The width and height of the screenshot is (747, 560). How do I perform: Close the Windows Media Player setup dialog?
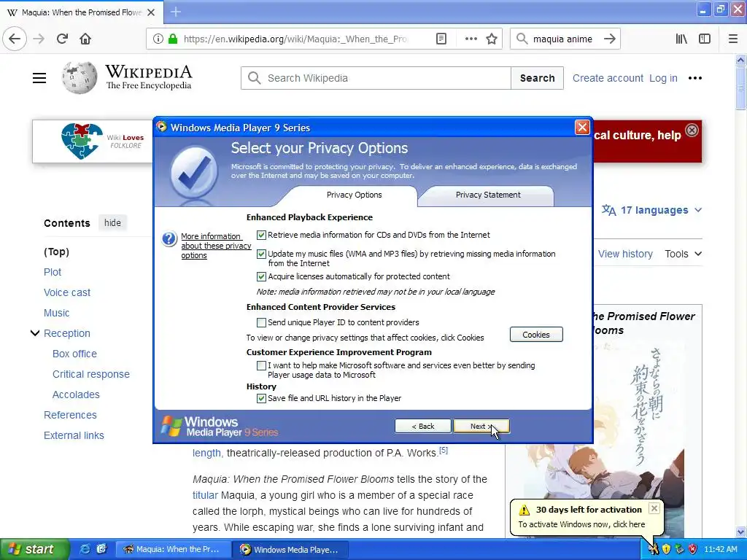click(x=582, y=127)
